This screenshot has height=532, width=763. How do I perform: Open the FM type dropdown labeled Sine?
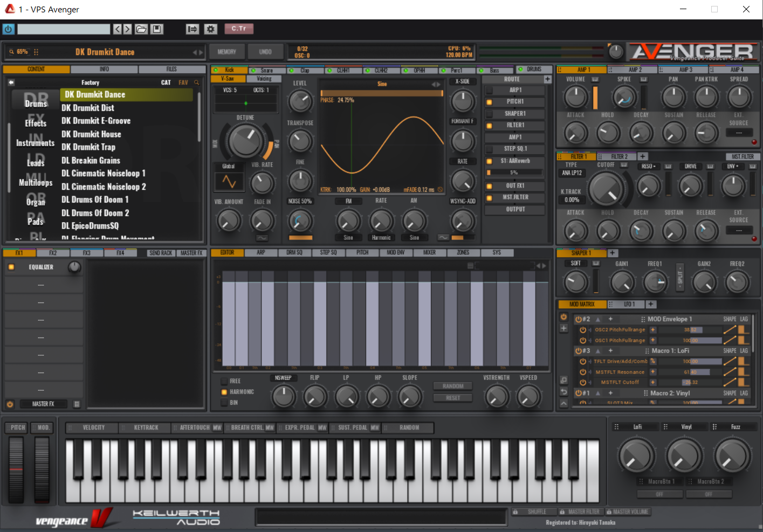[x=348, y=238]
